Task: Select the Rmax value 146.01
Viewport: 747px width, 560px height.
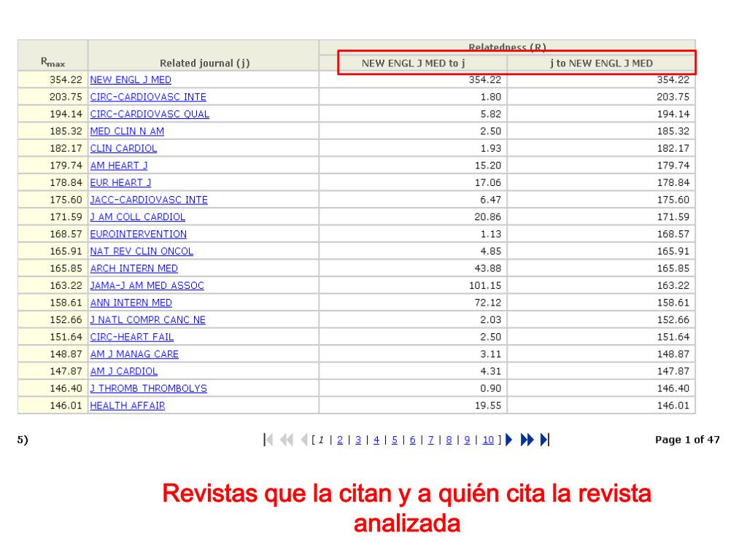Action: (66, 405)
